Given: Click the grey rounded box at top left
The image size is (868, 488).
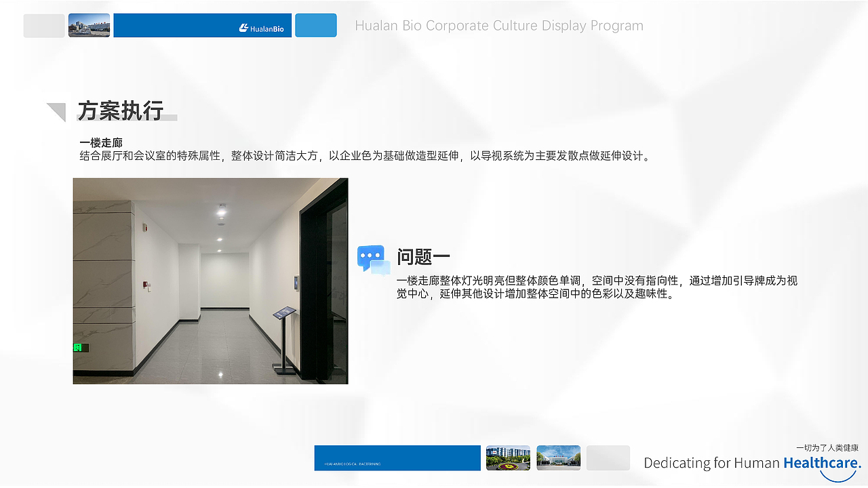Looking at the screenshot, I should pos(44,25).
